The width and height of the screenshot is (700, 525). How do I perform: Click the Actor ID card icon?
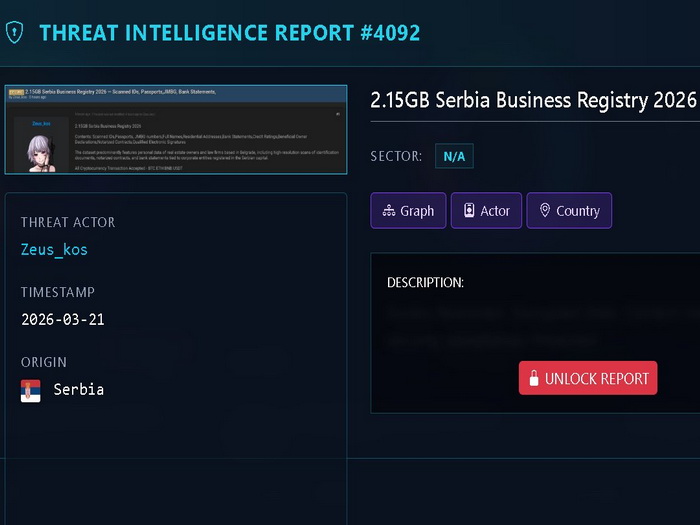469,211
